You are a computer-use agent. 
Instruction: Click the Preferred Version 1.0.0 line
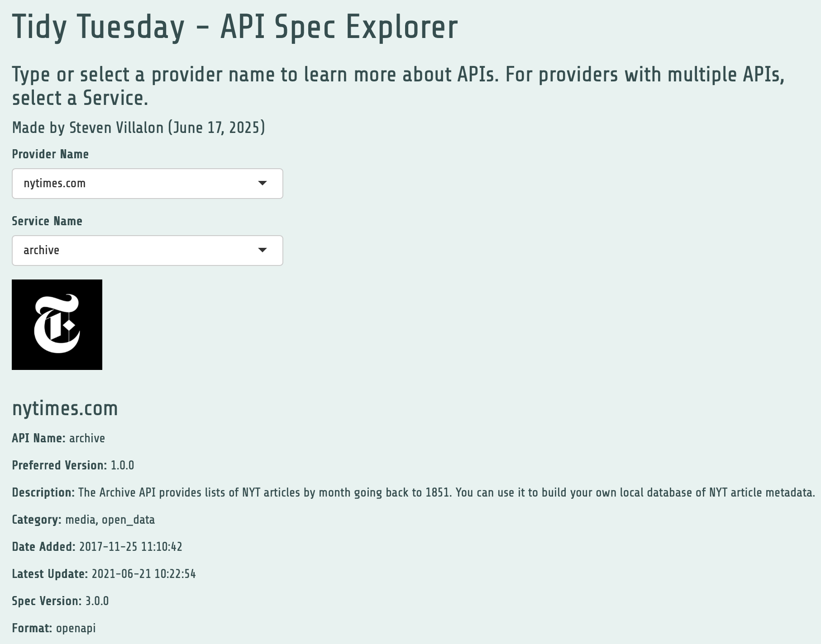73,465
